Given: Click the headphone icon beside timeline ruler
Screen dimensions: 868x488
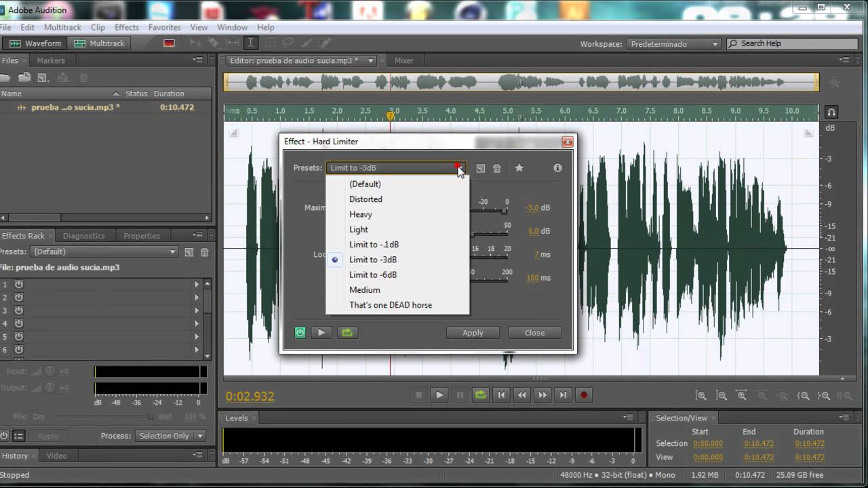Looking at the screenshot, I should pyautogui.click(x=831, y=112).
